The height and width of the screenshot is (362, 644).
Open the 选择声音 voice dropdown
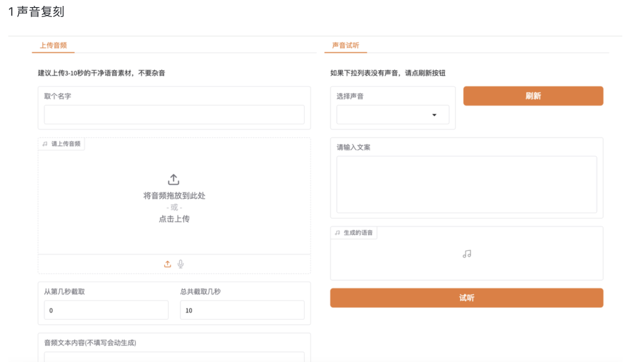tap(392, 114)
